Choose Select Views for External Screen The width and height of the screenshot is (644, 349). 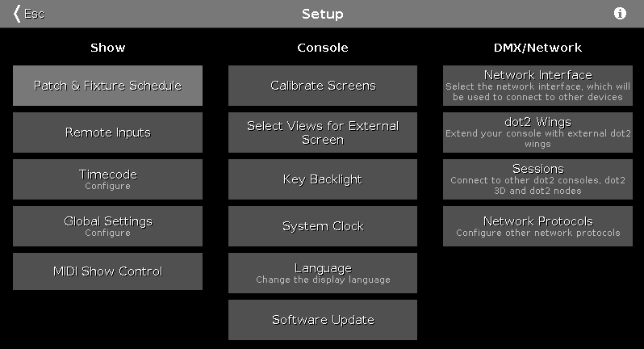tap(323, 132)
